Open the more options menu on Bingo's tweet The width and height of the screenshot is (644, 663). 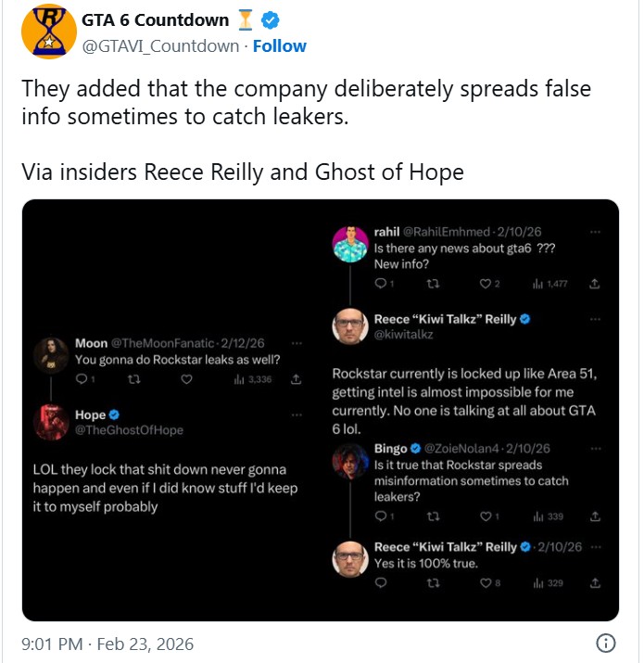(x=594, y=449)
